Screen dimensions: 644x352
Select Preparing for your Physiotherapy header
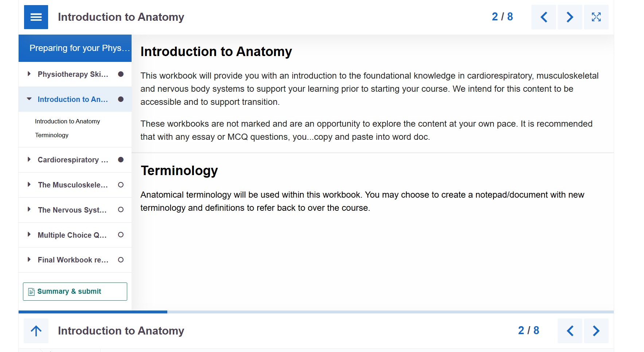point(75,48)
